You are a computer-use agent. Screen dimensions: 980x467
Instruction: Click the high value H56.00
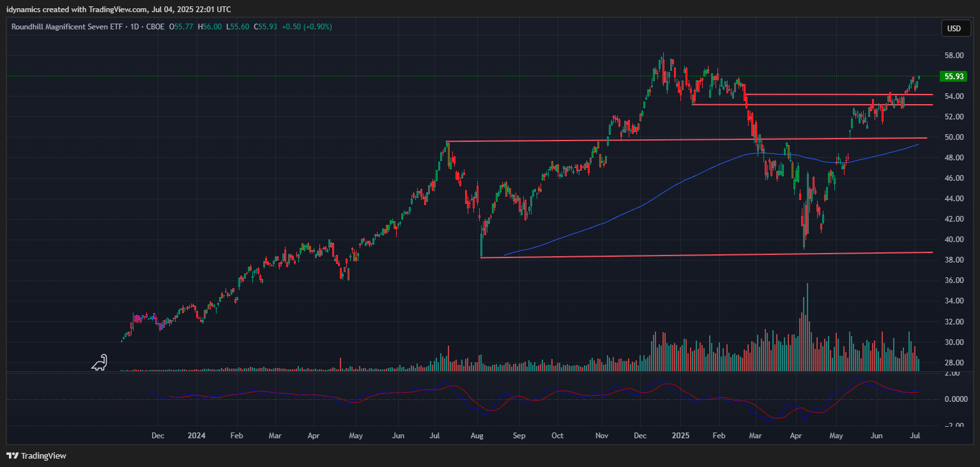(210, 27)
